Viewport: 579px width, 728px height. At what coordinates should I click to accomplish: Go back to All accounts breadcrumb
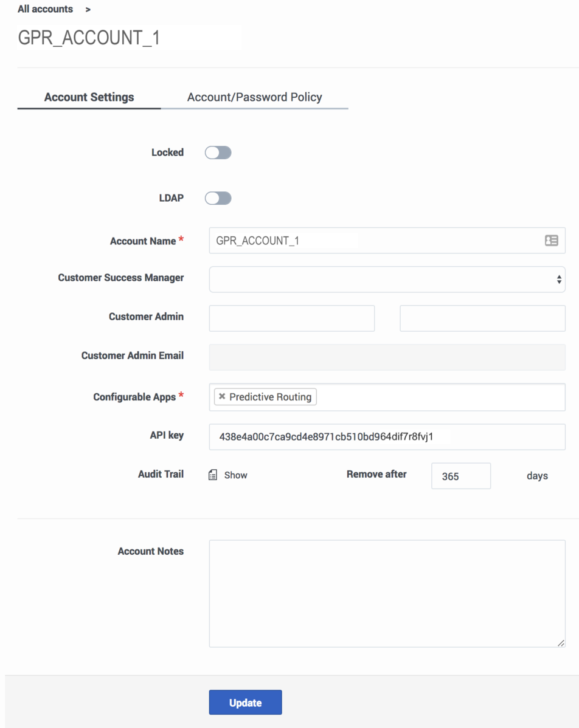click(45, 9)
